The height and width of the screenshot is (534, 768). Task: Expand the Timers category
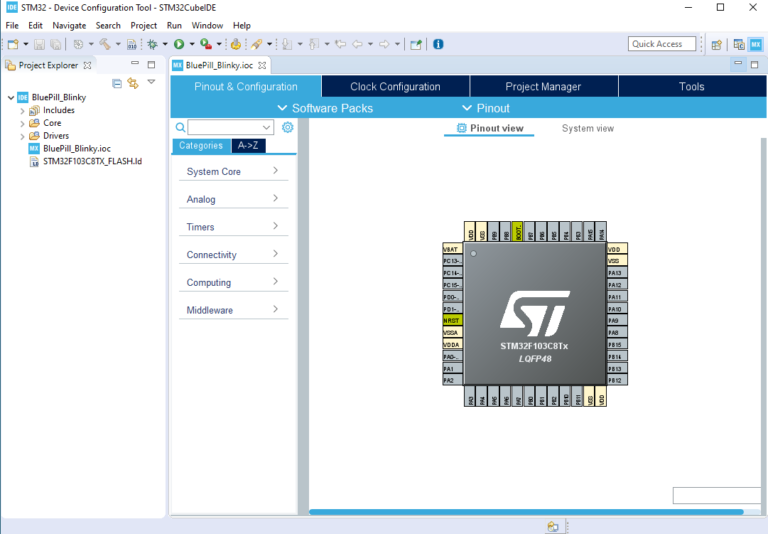[x=233, y=227]
